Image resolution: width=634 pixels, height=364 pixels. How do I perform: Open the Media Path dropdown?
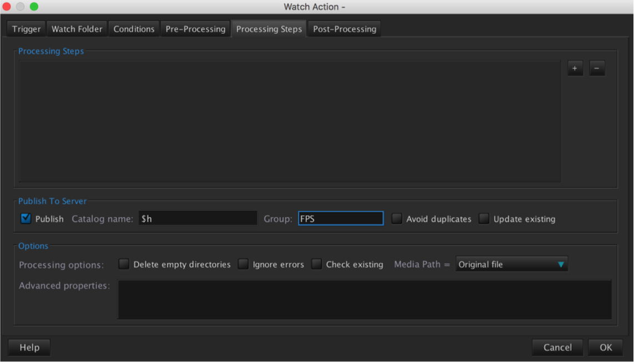click(511, 264)
